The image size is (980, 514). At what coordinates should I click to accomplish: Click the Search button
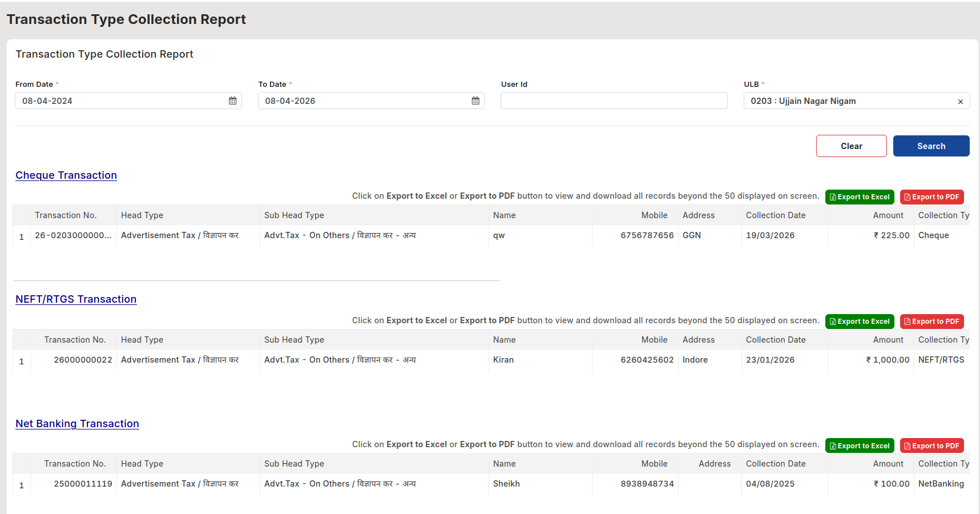point(931,146)
